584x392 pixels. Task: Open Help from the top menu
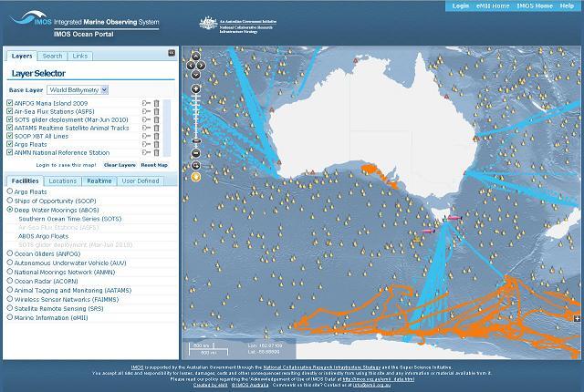pyautogui.click(x=567, y=6)
